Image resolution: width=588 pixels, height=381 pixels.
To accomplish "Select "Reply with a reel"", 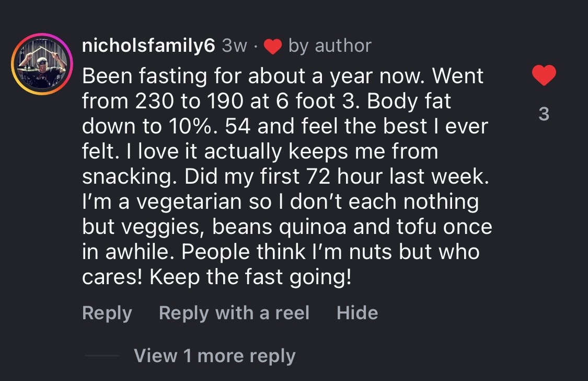I will tap(234, 313).
